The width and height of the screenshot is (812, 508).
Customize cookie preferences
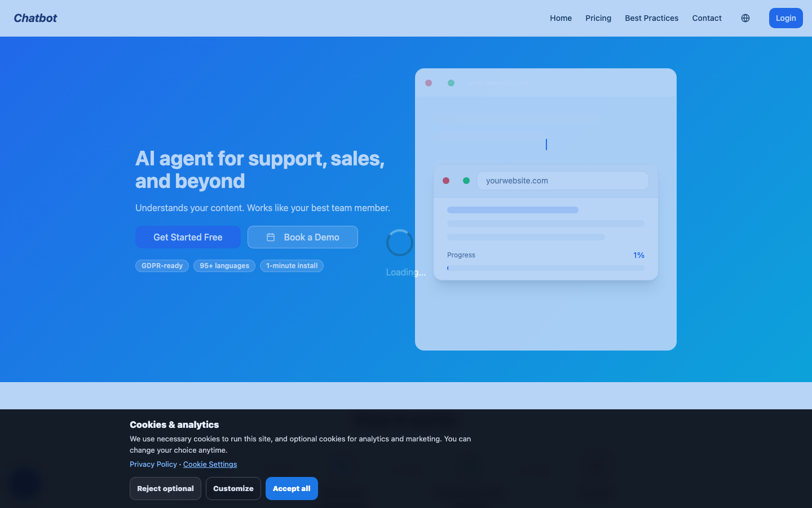233,489
